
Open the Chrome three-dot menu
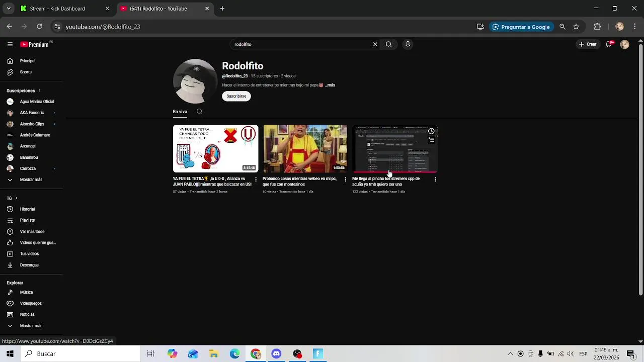(635, 27)
